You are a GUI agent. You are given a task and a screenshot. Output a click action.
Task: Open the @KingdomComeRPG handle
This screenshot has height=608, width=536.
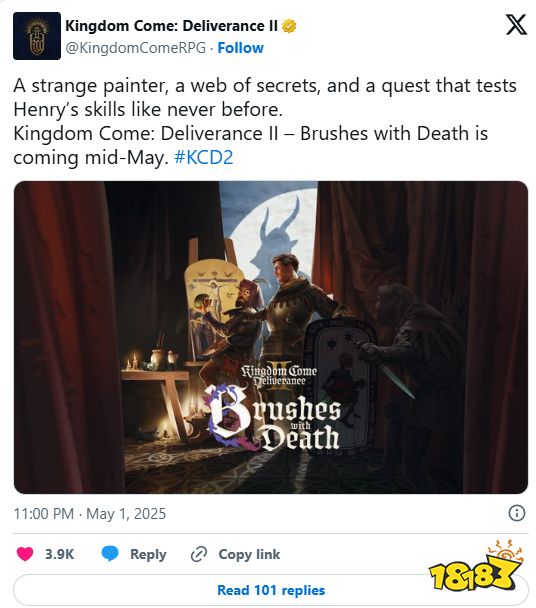pos(136,48)
